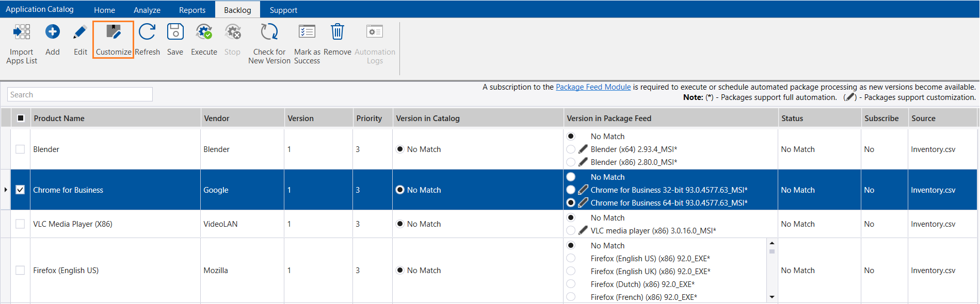Toggle the select-all header checkbox
980x304 pixels.
pos(21,118)
